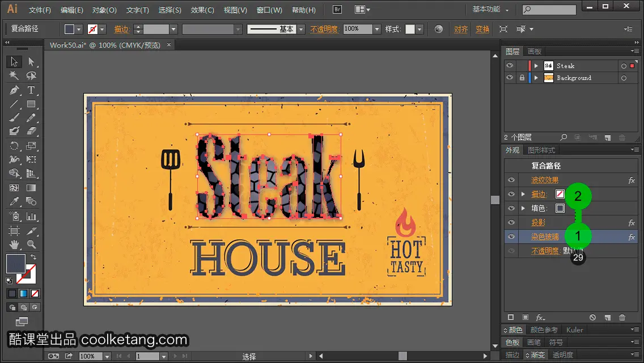Open opacity 100% dropdown
Image resolution: width=644 pixels, height=363 pixels.
pyautogui.click(x=376, y=29)
